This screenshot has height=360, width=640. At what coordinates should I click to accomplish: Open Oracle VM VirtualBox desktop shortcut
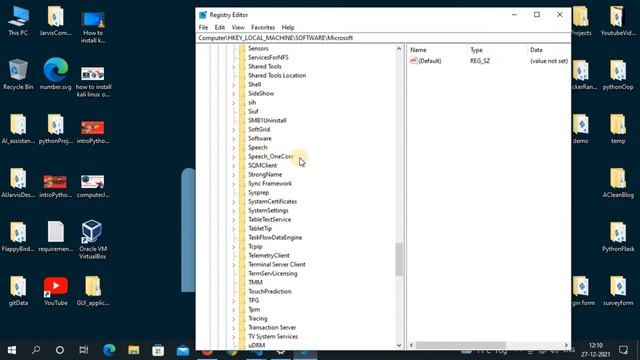[x=92, y=240]
